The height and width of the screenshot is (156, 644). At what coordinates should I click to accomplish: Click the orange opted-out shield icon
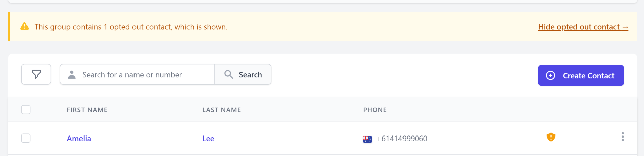(551, 137)
